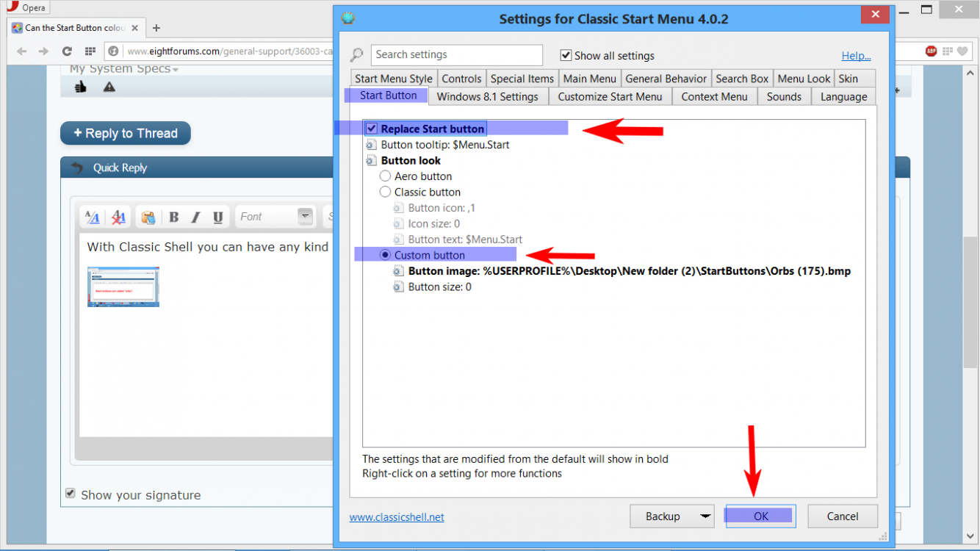Click the Quick Reply back arrow icon
Screen dimensions: 980x551
pyautogui.click(x=77, y=168)
